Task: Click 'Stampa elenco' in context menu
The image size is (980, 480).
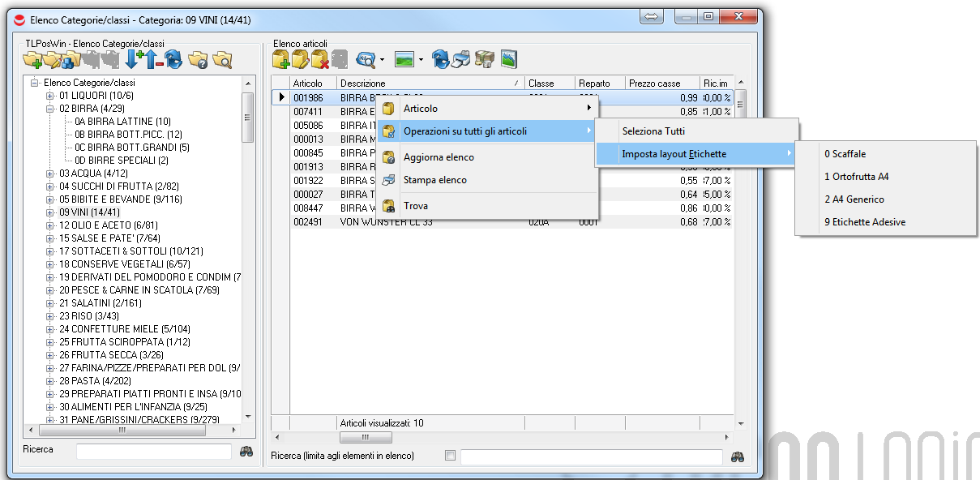Action: coord(434,180)
